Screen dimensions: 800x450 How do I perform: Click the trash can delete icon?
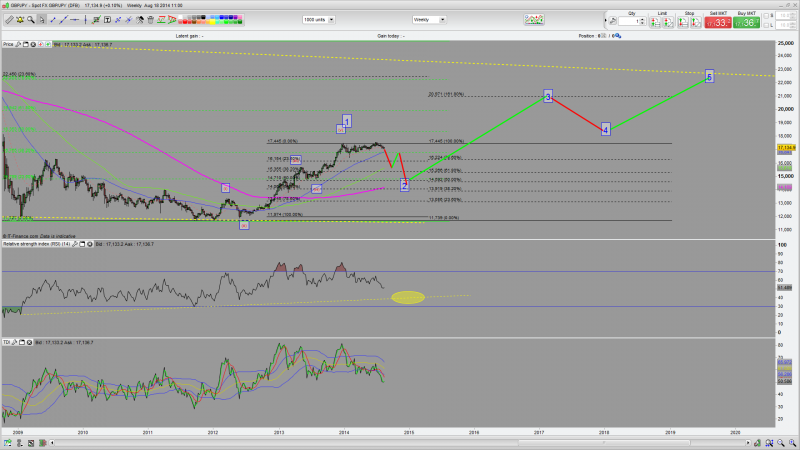150,20
